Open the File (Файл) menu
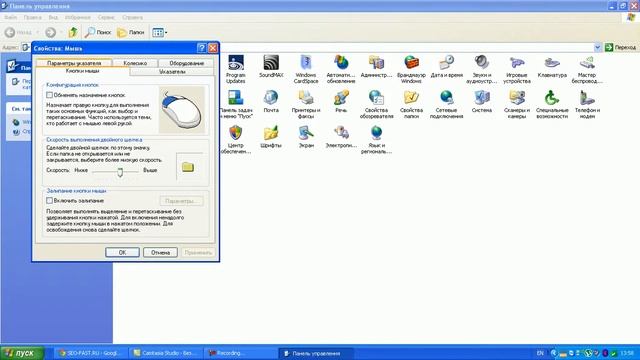The height and width of the screenshot is (360, 640). pyautogui.click(x=11, y=18)
